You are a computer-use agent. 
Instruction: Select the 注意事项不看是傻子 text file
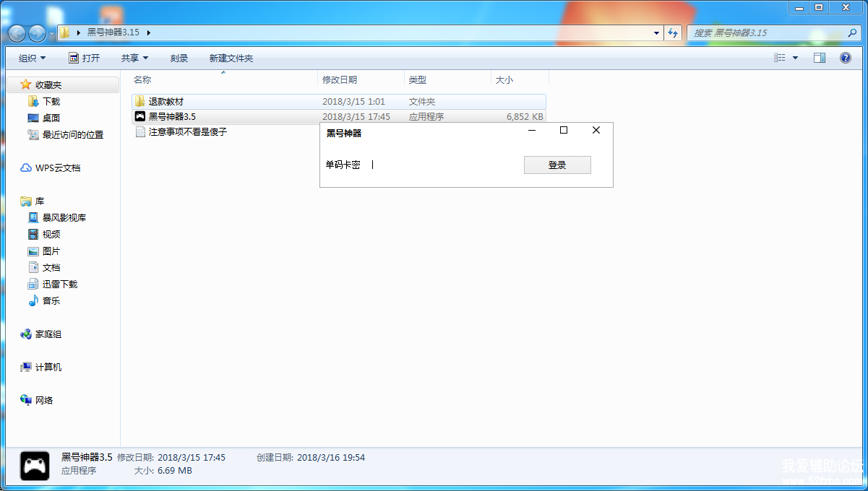(188, 132)
